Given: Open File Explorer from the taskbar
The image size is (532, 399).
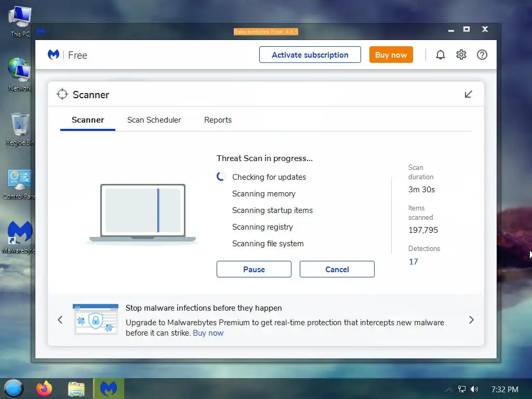Looking at the screenshot, I should point(76,389).
